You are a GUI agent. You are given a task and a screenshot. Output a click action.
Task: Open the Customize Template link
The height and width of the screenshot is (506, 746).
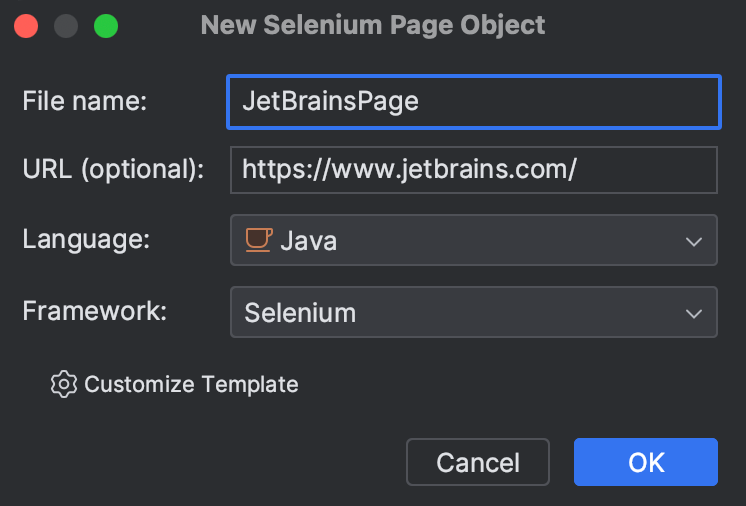click(191, 384)
